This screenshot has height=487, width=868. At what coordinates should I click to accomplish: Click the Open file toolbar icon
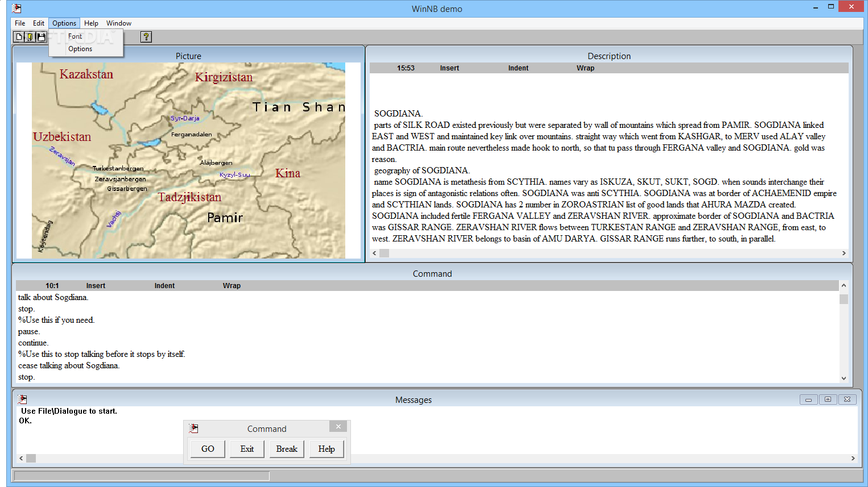click(x=30, y=37)
